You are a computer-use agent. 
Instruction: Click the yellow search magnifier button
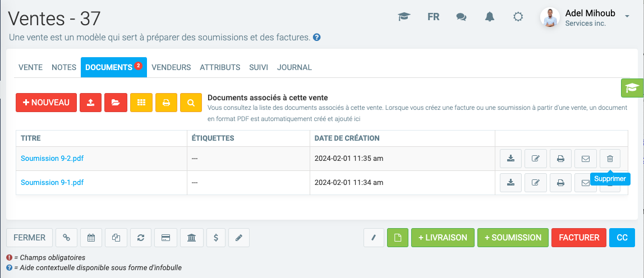coord(191,103)
